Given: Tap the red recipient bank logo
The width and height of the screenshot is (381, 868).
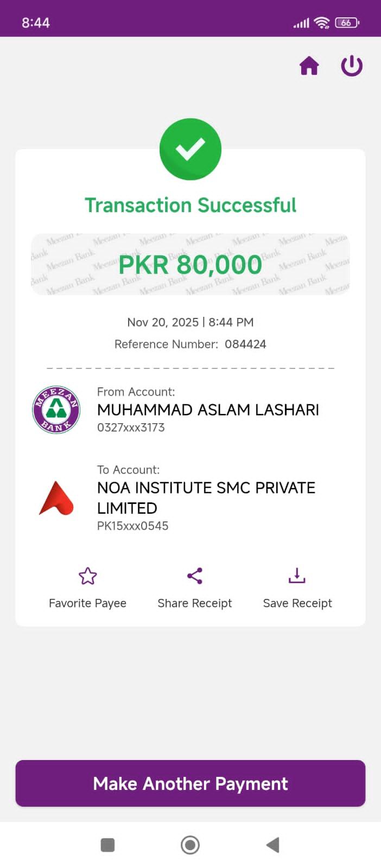Looking at the screenshot, I should coord(56,498).
